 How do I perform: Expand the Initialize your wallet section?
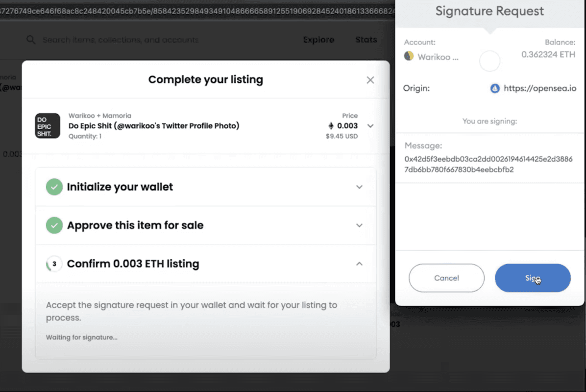pyautogui.click(x=359, y=187)
